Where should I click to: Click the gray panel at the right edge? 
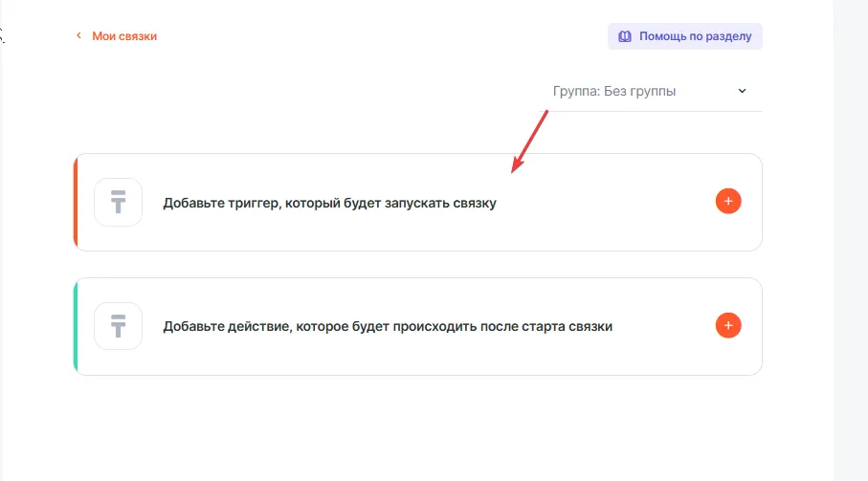[850, 239]
